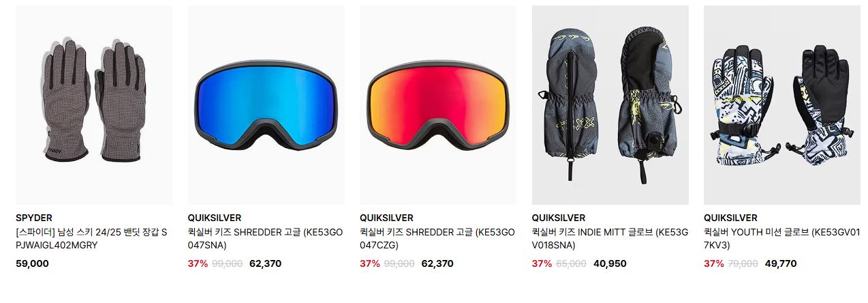Open the red-lens Shredder goggle image
Viewport: 868px width, 303px height.
(x=438, y=105)
